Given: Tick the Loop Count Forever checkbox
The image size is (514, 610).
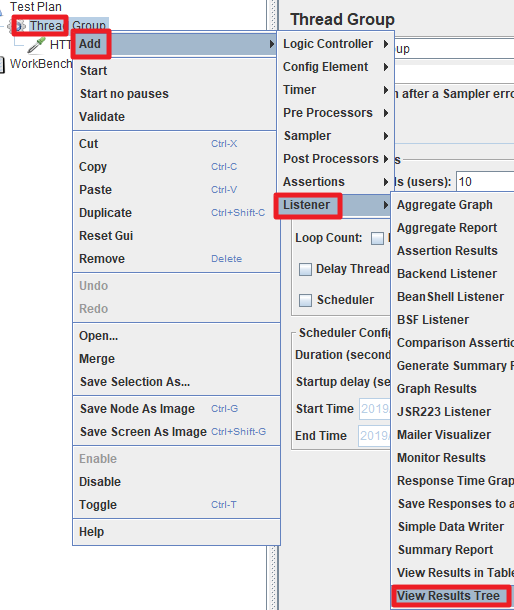Looking at the screenshot, I should pos(377,238).
